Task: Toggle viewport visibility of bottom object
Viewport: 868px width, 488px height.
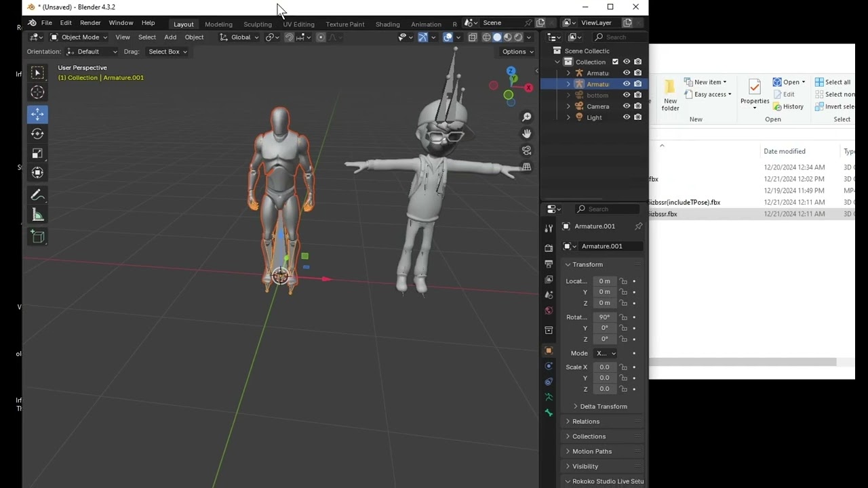Action: click(627, 95)
